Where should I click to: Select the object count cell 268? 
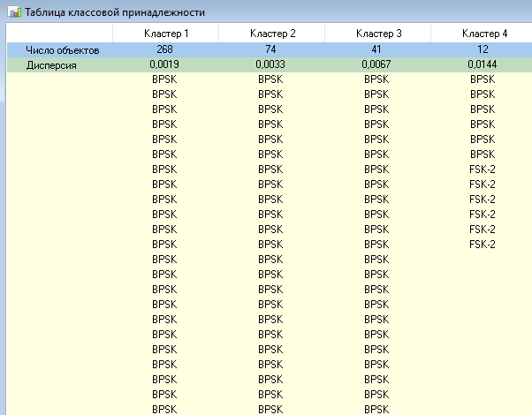pyautogui.click(x=165, y=49)
